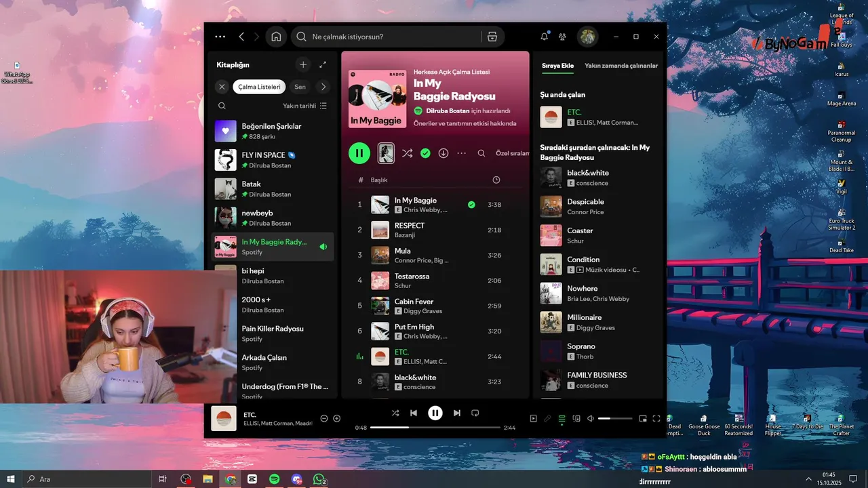This screenshot has width=868, height=488.
Task: Open the user profile avatar
Action: pos(587,37)
